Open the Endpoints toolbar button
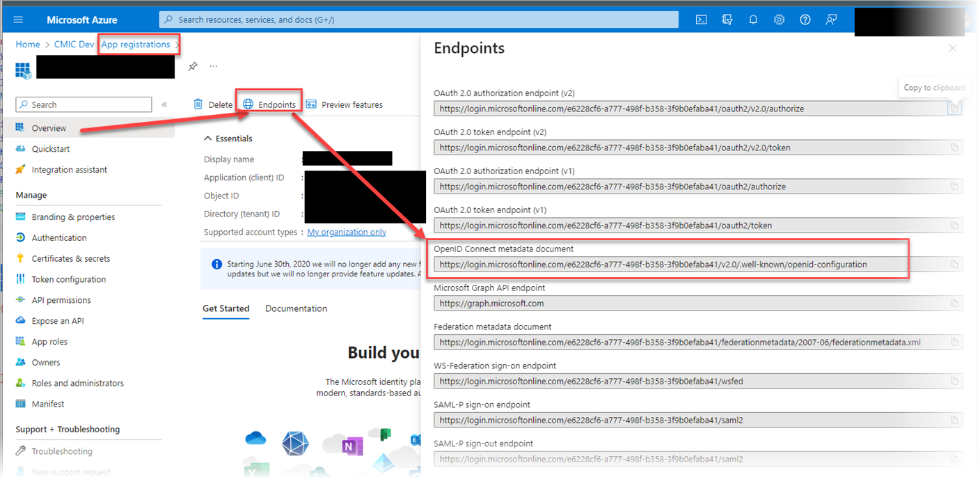The image size is (980, 479). coord(269,104)
